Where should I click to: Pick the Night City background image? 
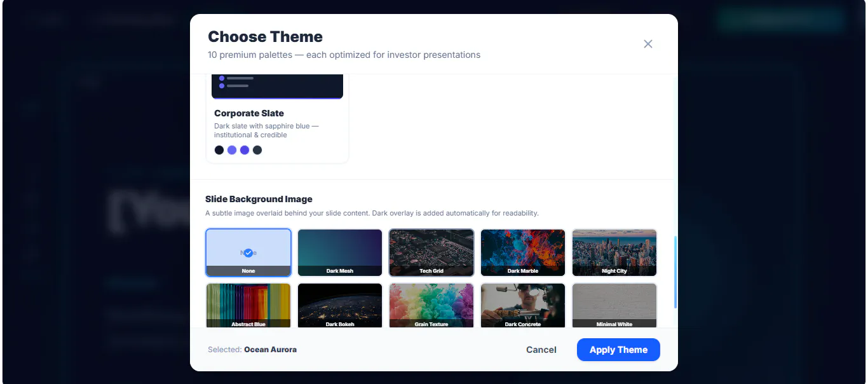click(x=614, y=253)
